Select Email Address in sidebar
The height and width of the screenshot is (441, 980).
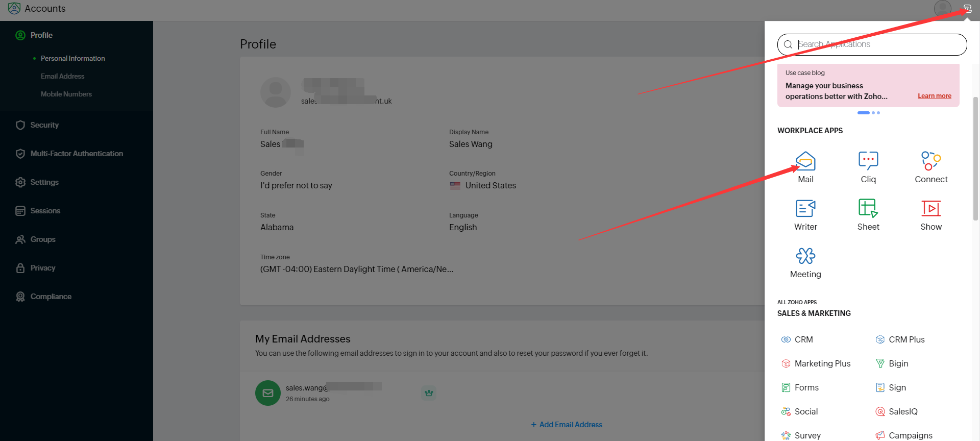pos(63,77)
